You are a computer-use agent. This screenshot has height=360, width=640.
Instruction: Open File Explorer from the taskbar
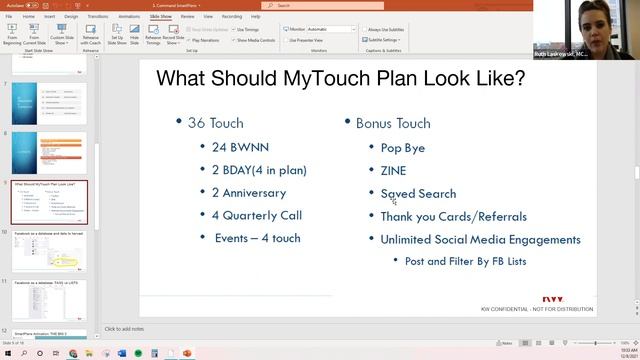[x=89, y=353]
